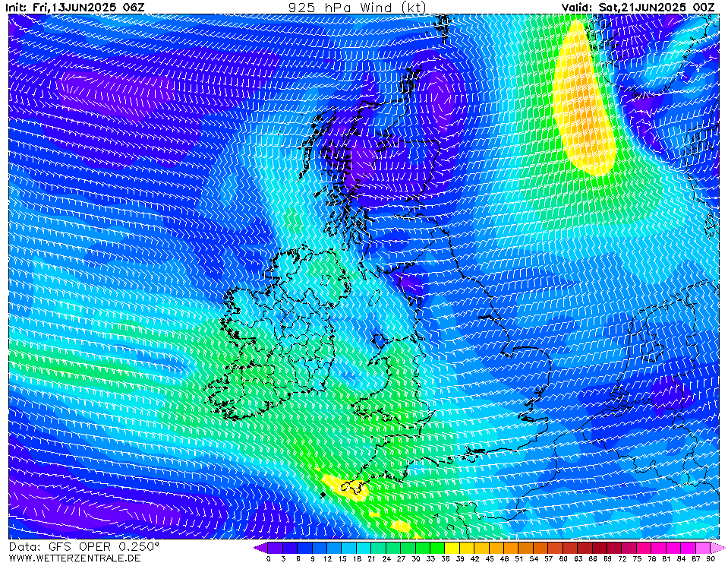The height and width of the screenshot is (563, 728).
Task: Click the '925 hPa Wind (kt)' chart title
Action: [x=357, y=7]
